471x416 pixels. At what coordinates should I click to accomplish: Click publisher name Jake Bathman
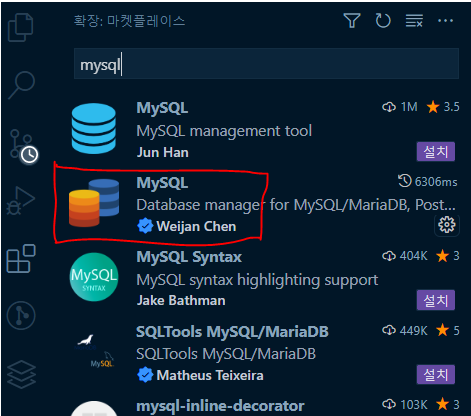click(x=181, y=300)
